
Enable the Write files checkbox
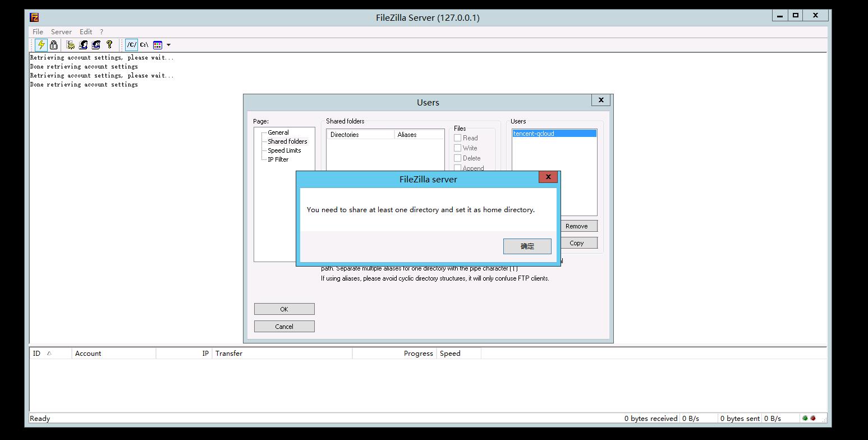(x=458, y=148)
